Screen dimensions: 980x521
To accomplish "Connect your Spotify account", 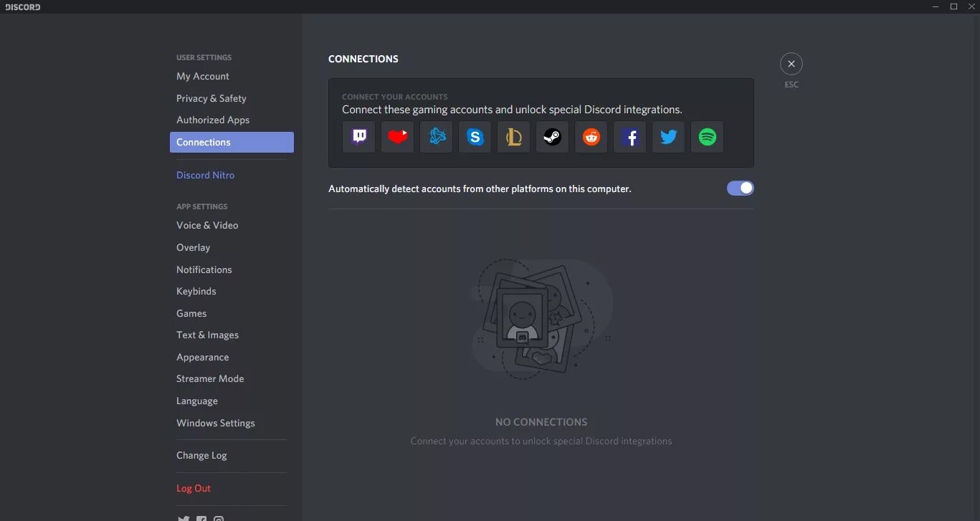I will (x=708, y=137).
